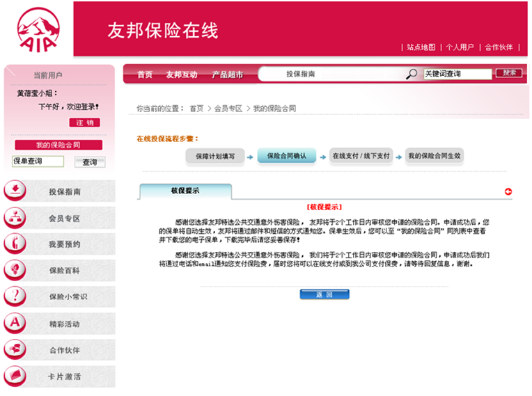Click the 精彩活动 letter A icon
Viewport: 532px width, 396px height.
pyautogui.click(x=15, y=323)
